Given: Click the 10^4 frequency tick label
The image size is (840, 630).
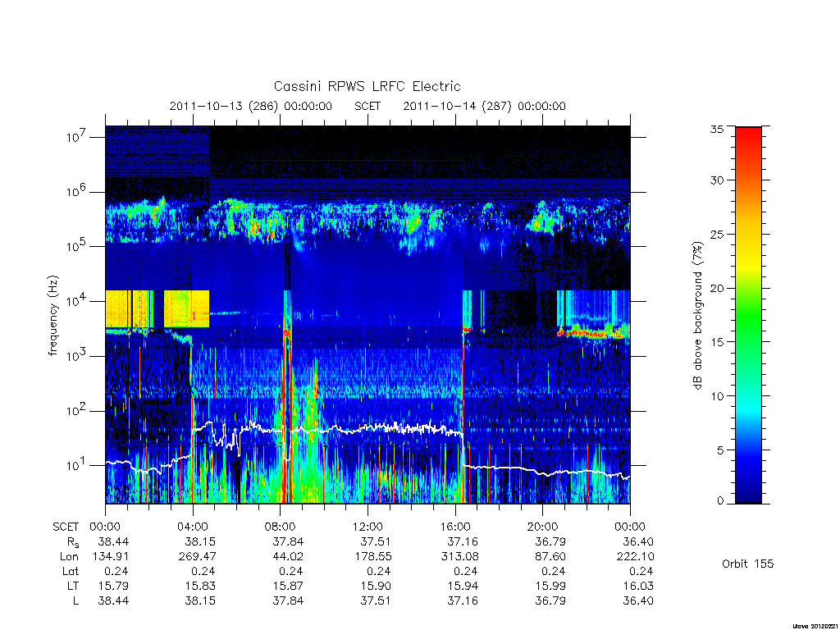Looking at the screenshot, I should [x=77, y=300].
